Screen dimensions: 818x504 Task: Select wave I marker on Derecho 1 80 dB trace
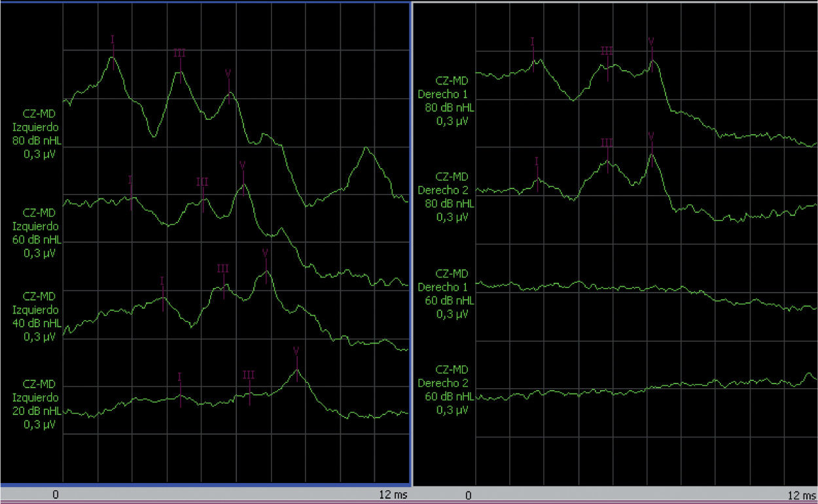(533, 53)
